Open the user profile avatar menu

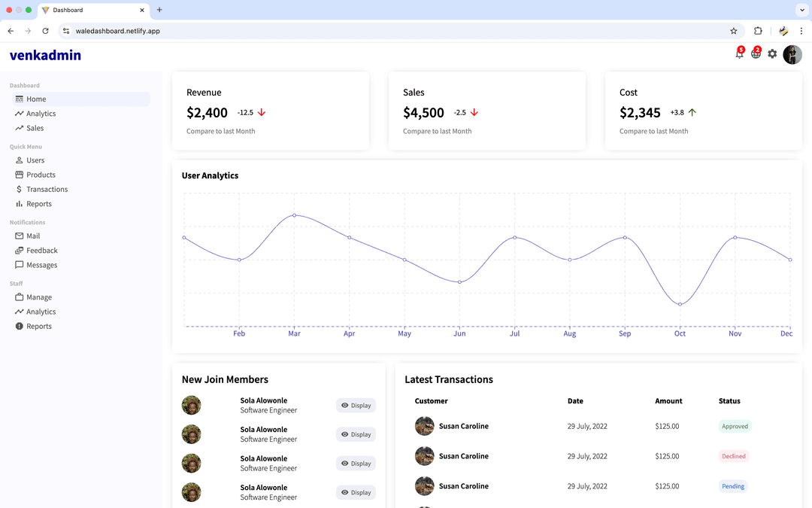[792, 55]
